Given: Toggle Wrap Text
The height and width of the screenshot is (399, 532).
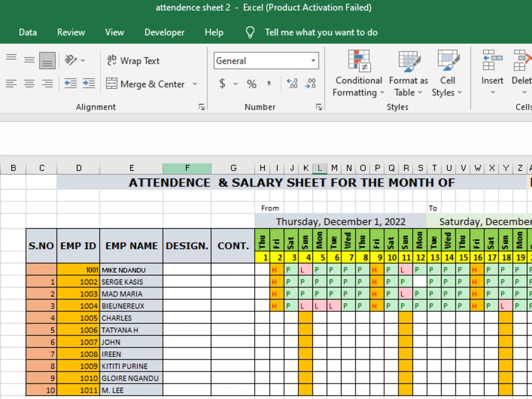Looking at the screenshot, I should tap(133, 61).
